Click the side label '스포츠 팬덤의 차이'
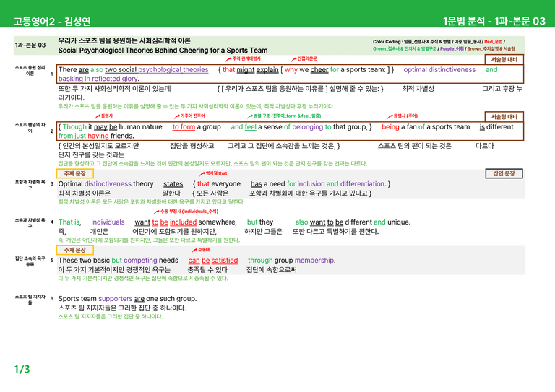Image resolution: width=555 pixels, height=392 pixels. 30,128
